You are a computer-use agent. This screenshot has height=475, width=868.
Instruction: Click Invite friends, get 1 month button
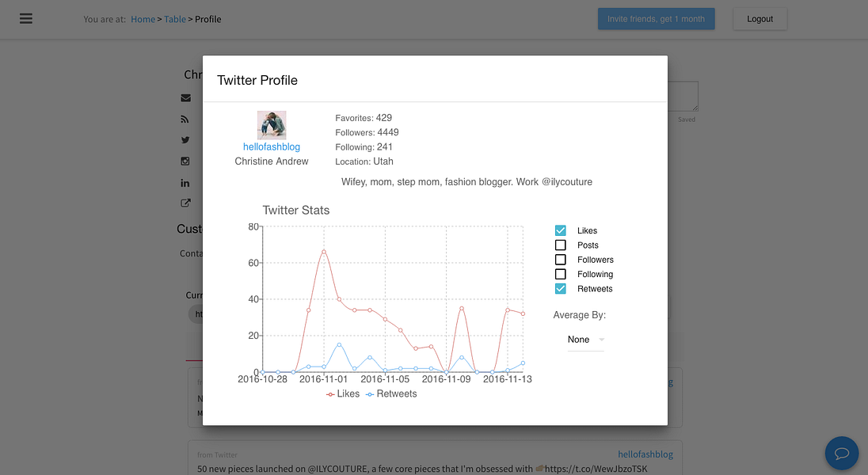pos(656,19)
